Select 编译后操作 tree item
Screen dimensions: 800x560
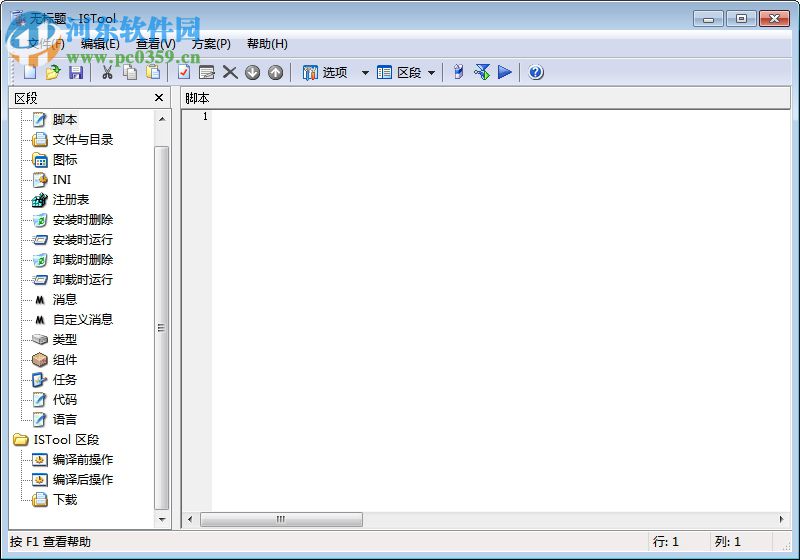(x=83, y=479)
